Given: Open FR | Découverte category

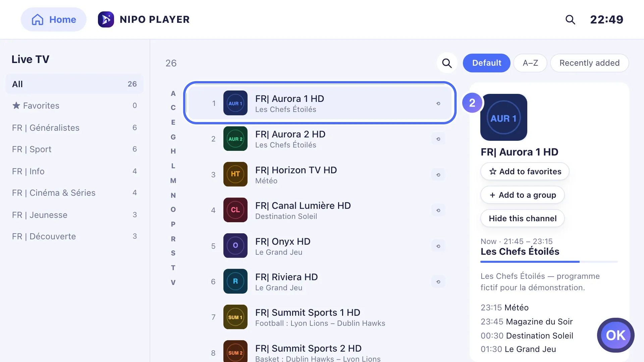Looking at the screenshot, I should pyautogui.click(x=74, y=236).
